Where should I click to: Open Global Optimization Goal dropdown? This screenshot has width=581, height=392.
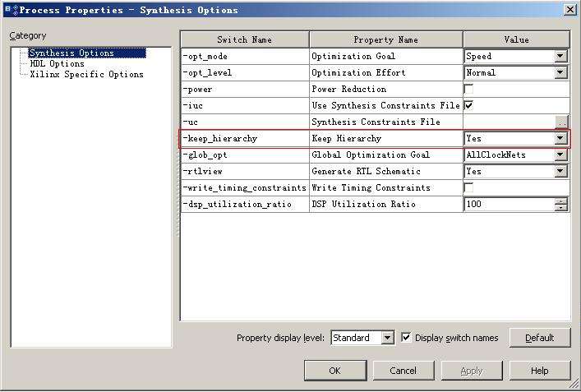pyautogui.click(x=560, y=154)
